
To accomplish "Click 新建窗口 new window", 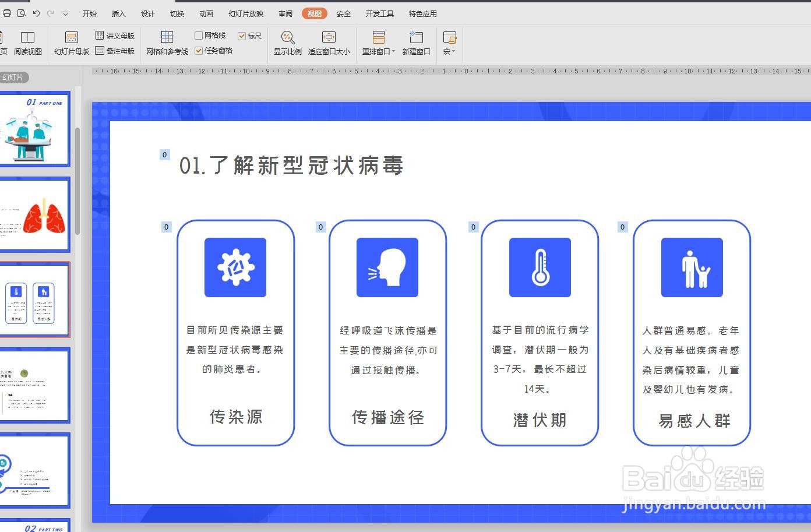I will (416, 44).
